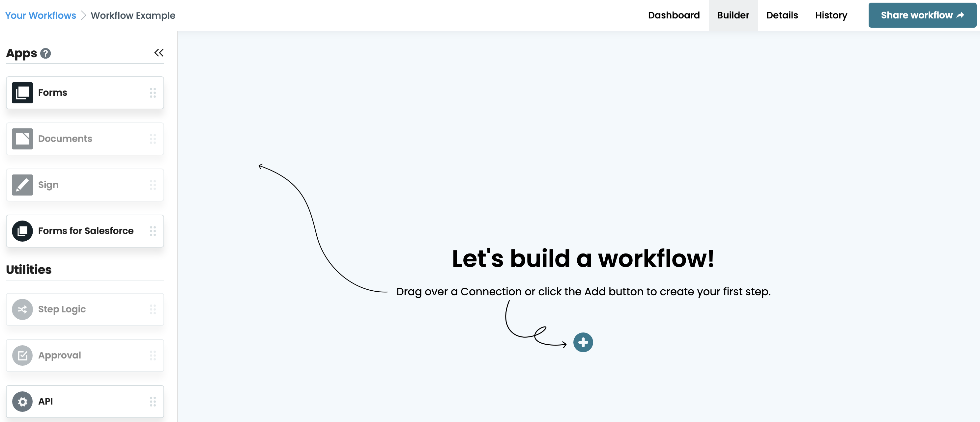Open the Details tab
The width and height of the screenshot is (980, 422).
[x=782, y=15]
